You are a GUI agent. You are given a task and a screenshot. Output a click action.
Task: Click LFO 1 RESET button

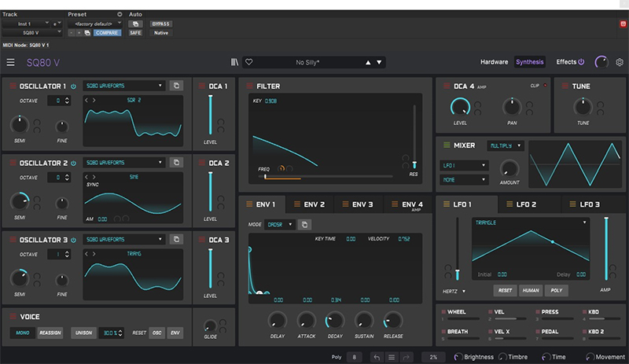[x=505, y=290]
